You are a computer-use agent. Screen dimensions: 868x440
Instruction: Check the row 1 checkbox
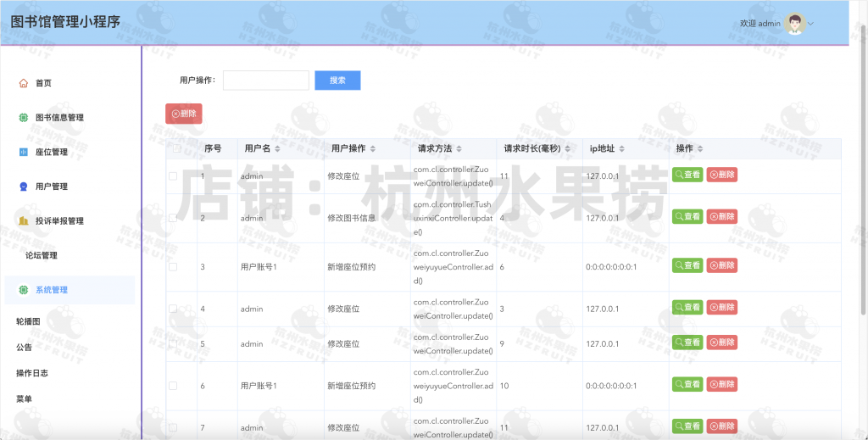pyautogui.click(x=173, y=176)
